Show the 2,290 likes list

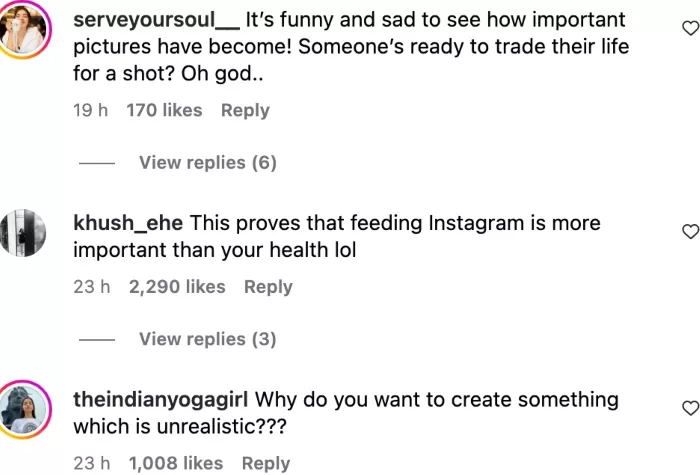[x=177, y=287]
